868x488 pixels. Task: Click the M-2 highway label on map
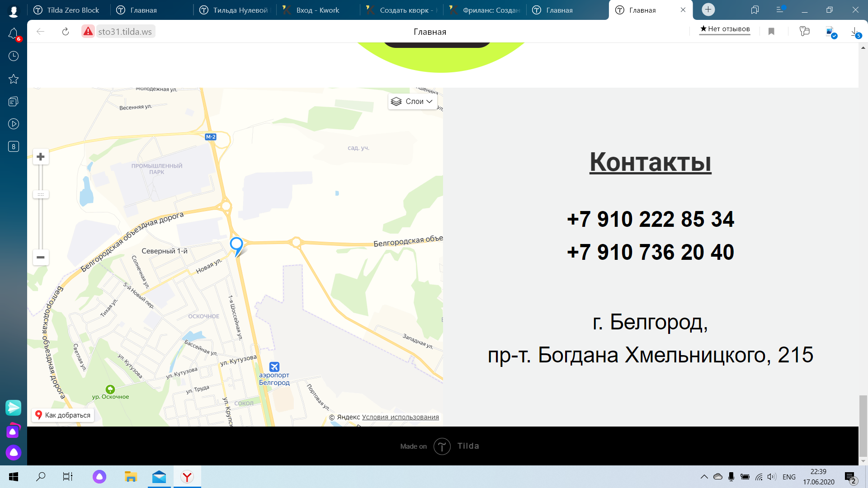(211, 136)
